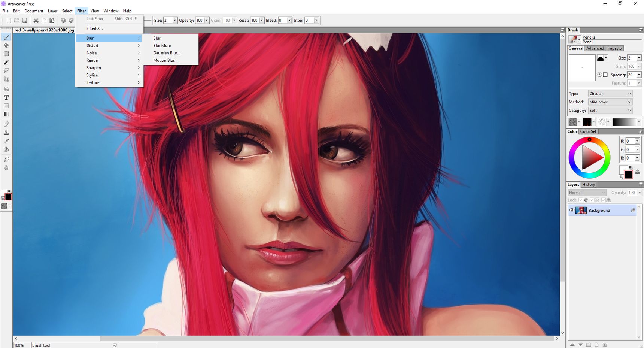Select the Magic Wand tool
The image size is (644, 348).
pos(6,62)
